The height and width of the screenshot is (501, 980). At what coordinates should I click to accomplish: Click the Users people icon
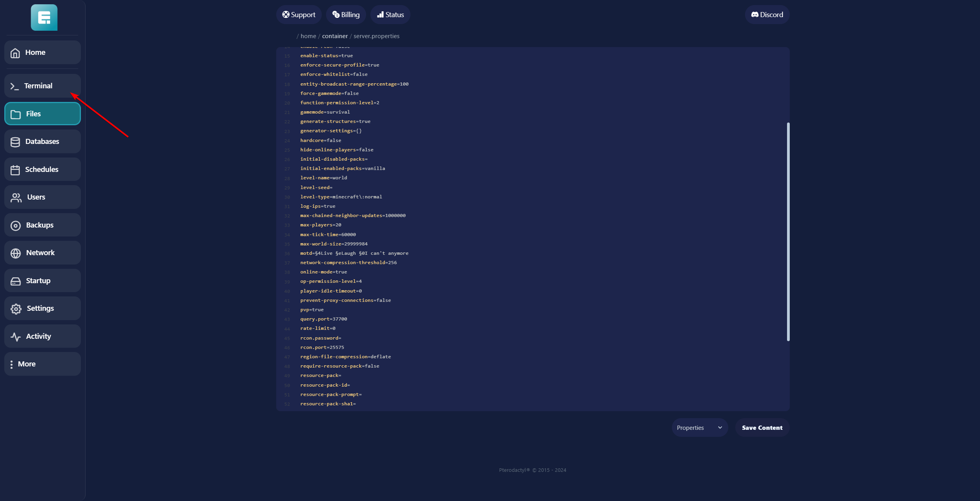(16, 198)
